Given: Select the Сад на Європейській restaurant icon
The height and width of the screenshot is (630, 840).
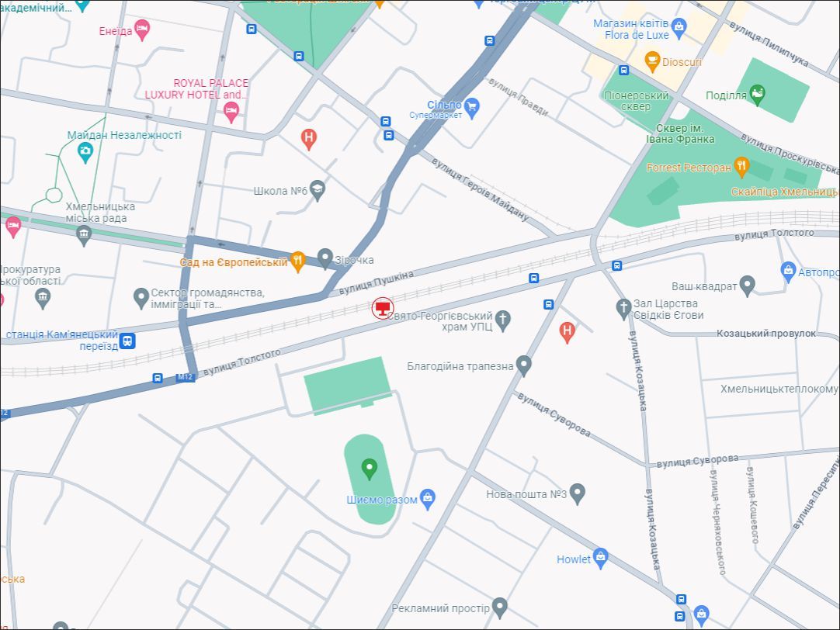Looking at the screenshot, I should [x=297, y=261].
